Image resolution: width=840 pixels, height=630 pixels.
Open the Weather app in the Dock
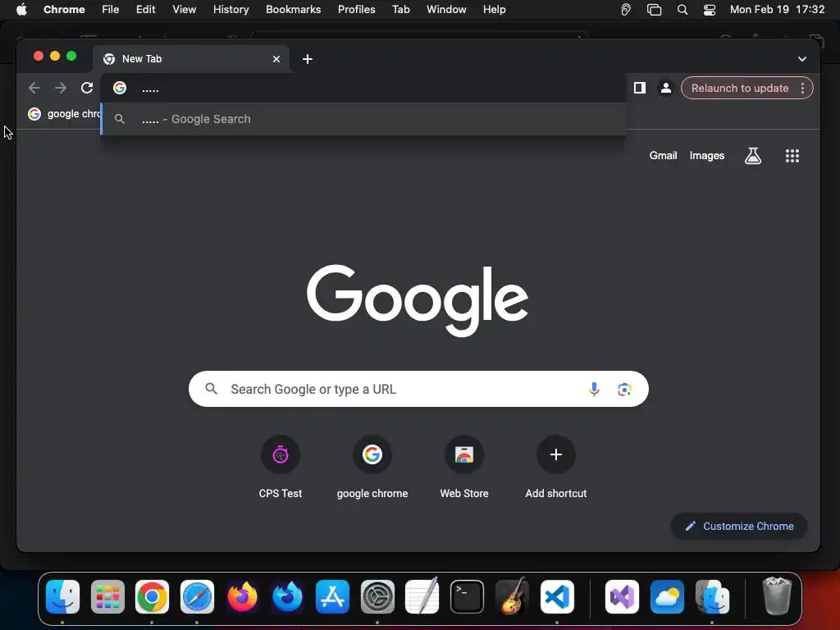[x=667, y=597]
